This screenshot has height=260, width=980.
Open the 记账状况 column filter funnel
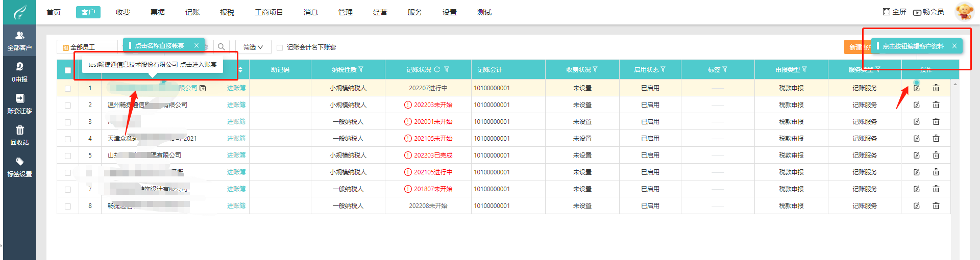click(x=447, y=69)
